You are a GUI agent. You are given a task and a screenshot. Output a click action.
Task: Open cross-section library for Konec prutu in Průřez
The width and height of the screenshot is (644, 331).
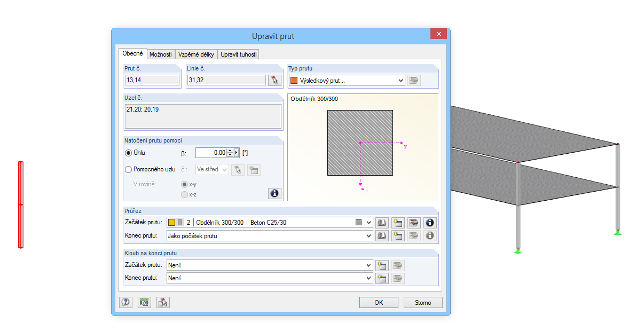tap(382, 235)
